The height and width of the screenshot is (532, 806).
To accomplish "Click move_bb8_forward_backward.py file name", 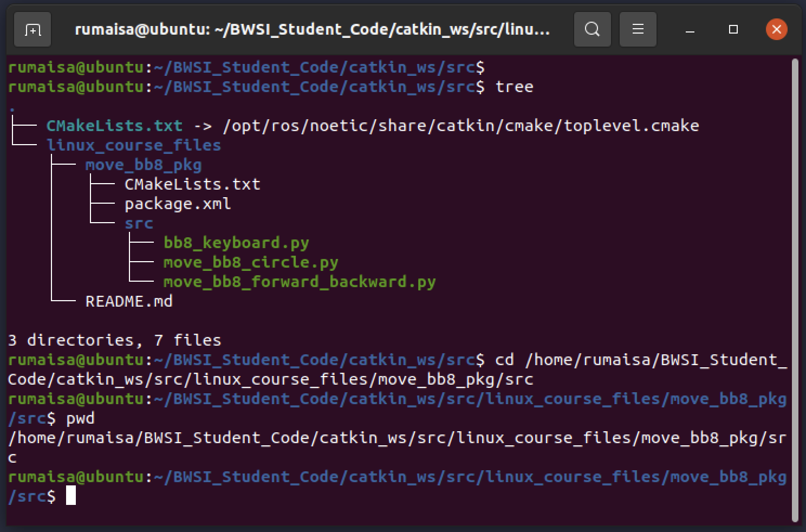I will point(300,282).
